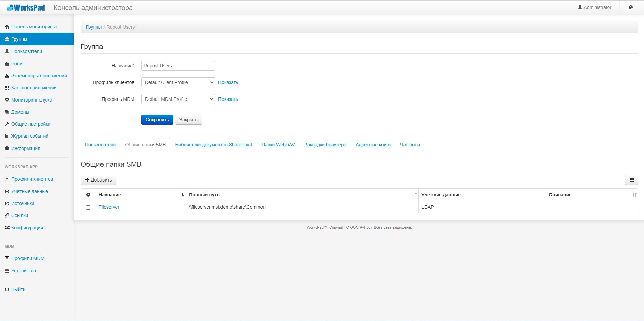The image size is (644, 321).
Task: Click the info icon beside Информация
Action: tap(7, 148)
